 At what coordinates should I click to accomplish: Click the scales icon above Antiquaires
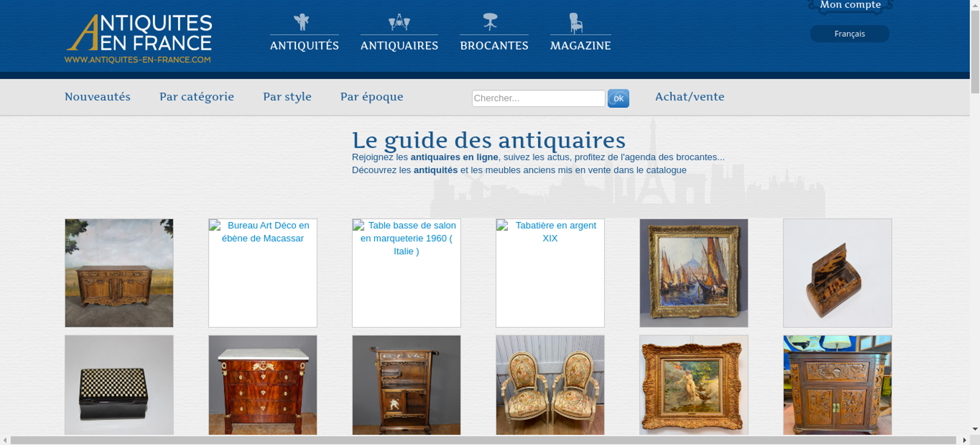click(399, 22)
